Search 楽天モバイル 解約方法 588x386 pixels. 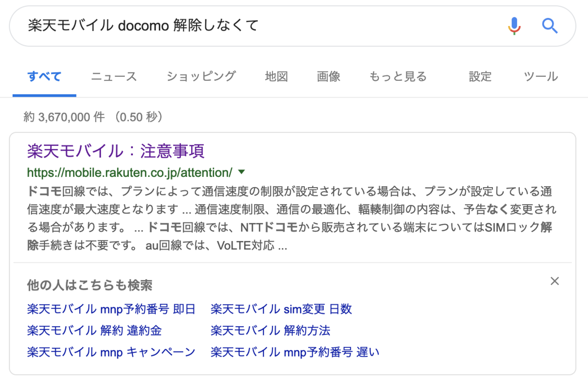pyautogui.click(x=270, y=331)
